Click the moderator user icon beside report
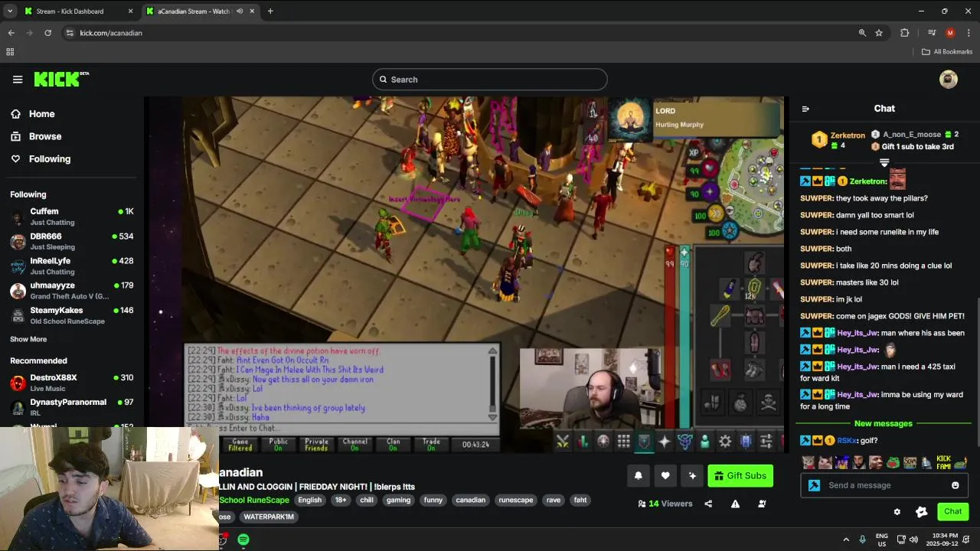The width and height of the screenshot is (980, 551). tap(762, 504)
